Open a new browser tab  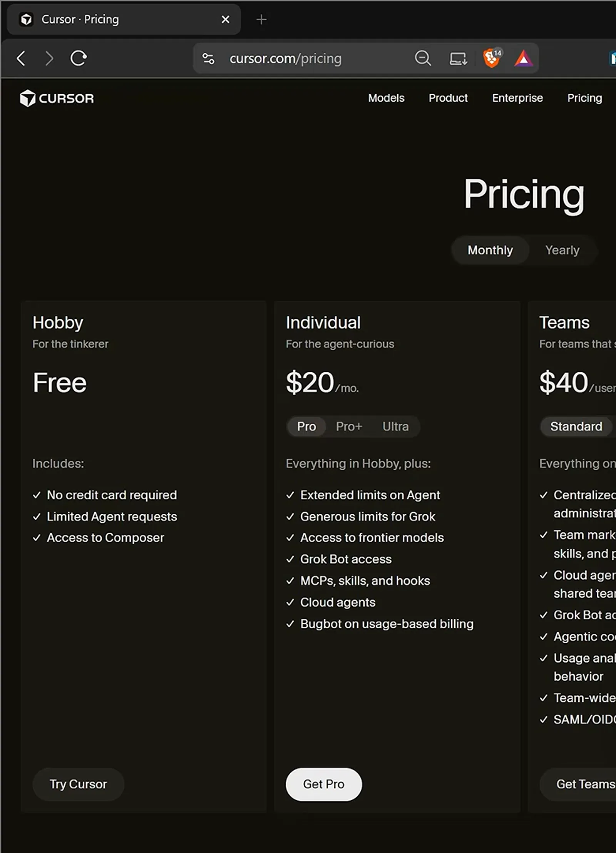click(x=261, y=19)
